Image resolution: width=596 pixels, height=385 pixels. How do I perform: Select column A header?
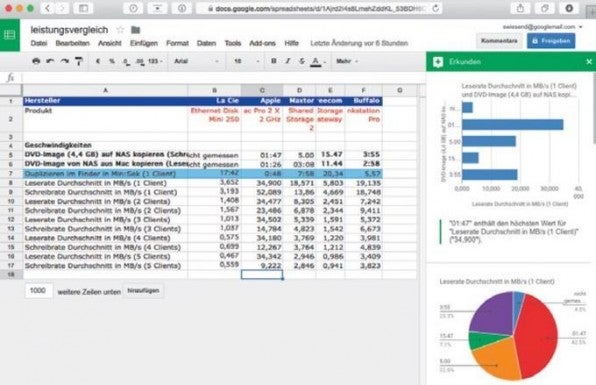pos(105,90)
